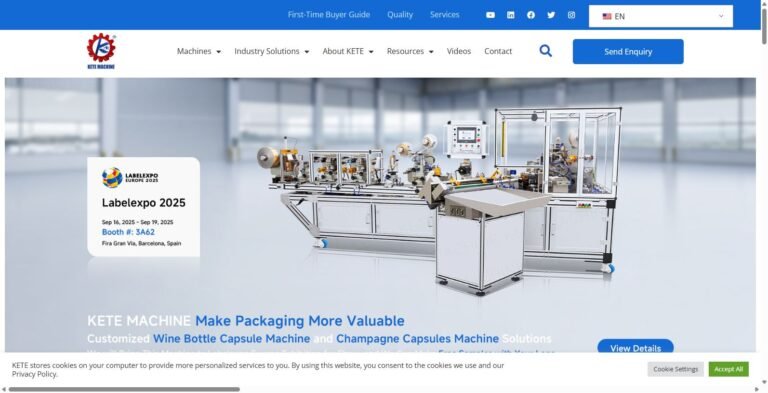Open the Resources dropdown menu
The image size is (768, 393).
410,51
